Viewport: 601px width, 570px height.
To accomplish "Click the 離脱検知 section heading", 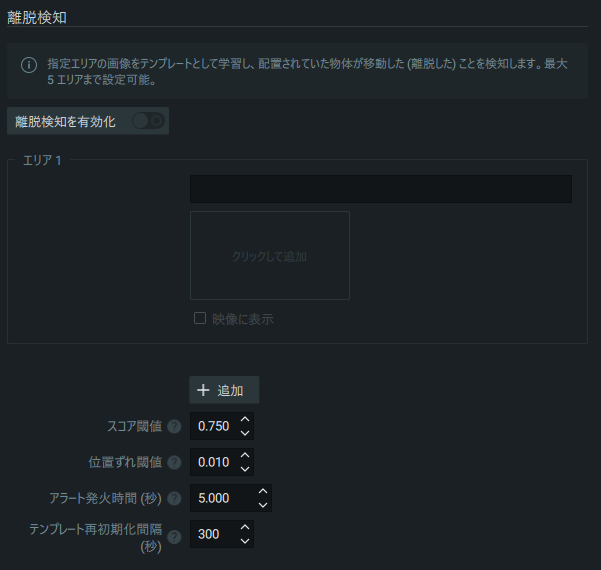I will 37,18.
